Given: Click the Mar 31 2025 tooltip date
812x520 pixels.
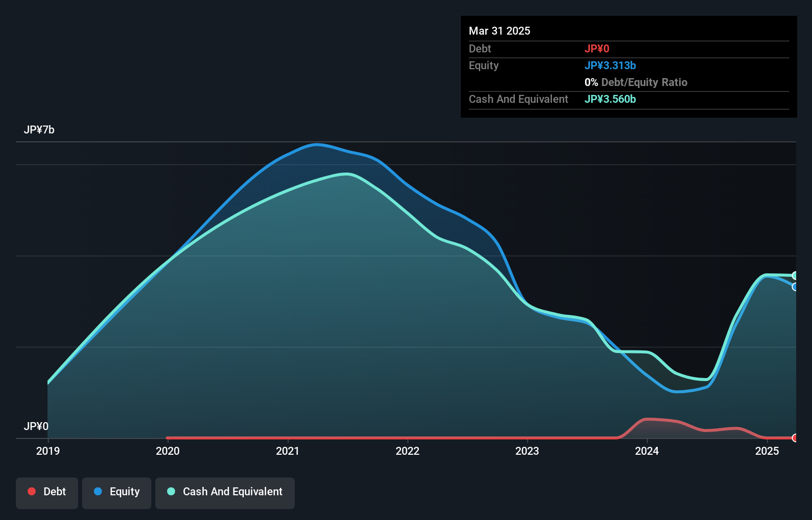Looking at the screenshot, I should point(499,31).
